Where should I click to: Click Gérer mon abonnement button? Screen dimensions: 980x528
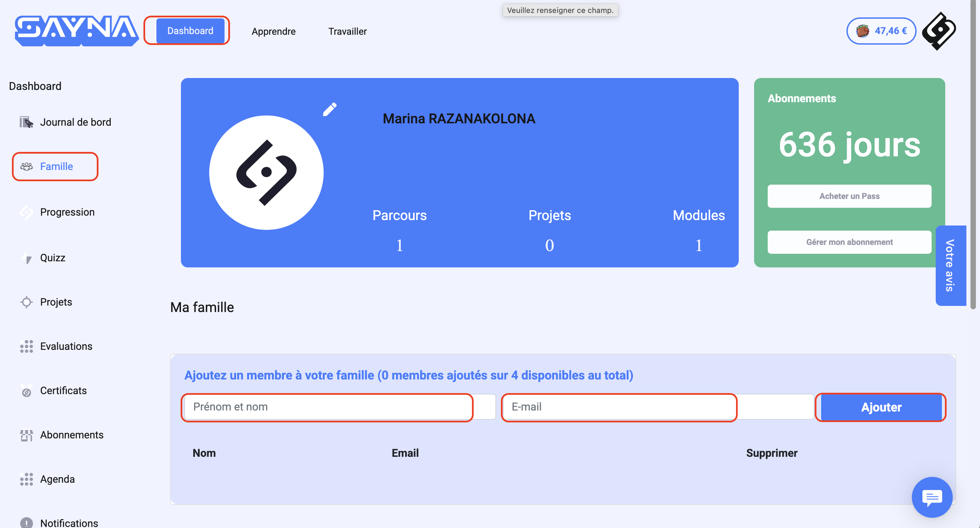tap(849, 242)
